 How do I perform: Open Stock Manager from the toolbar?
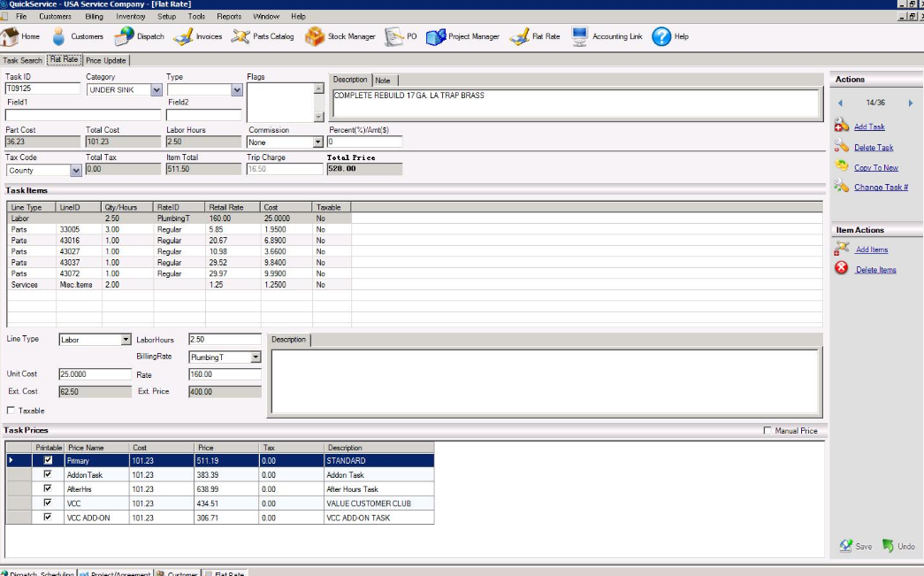[x=315, y=36]
